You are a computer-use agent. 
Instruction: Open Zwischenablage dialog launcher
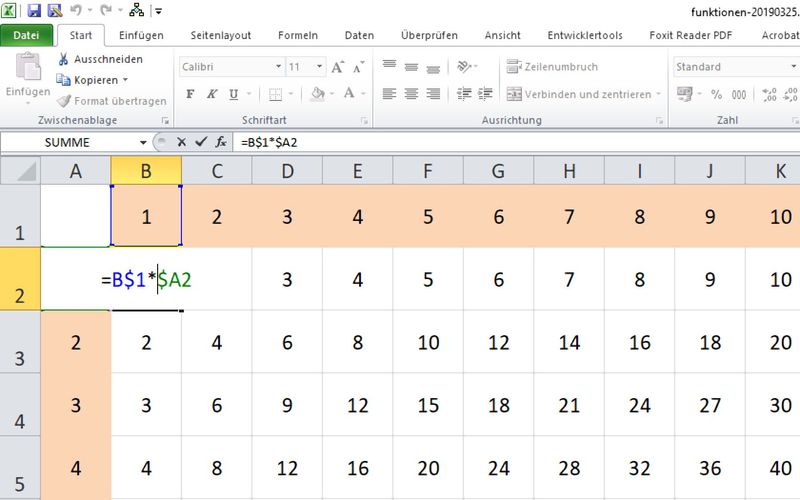pos(165,120)
